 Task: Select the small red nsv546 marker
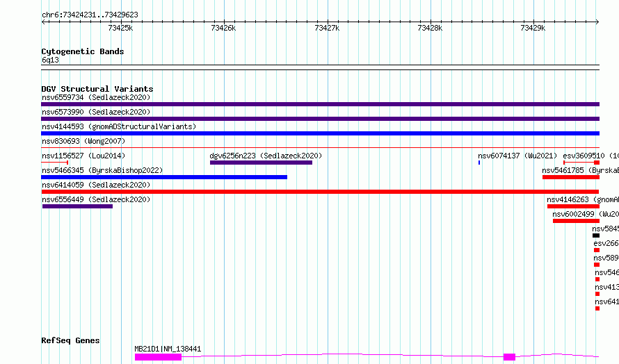597,279
